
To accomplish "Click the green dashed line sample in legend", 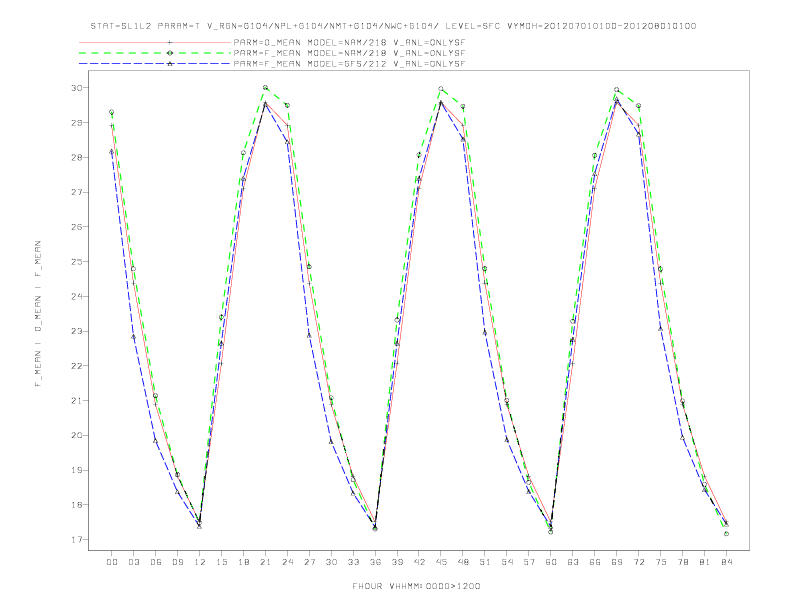I will click(x=155, y=53).
